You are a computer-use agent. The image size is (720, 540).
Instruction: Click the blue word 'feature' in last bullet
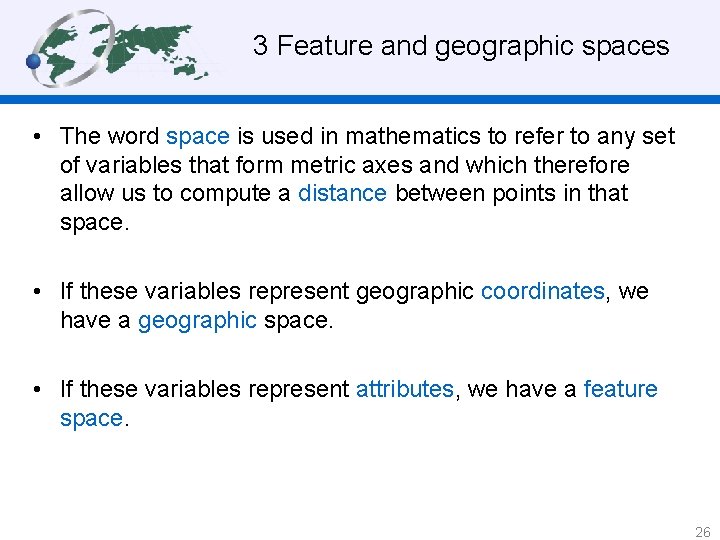point(620,389)
